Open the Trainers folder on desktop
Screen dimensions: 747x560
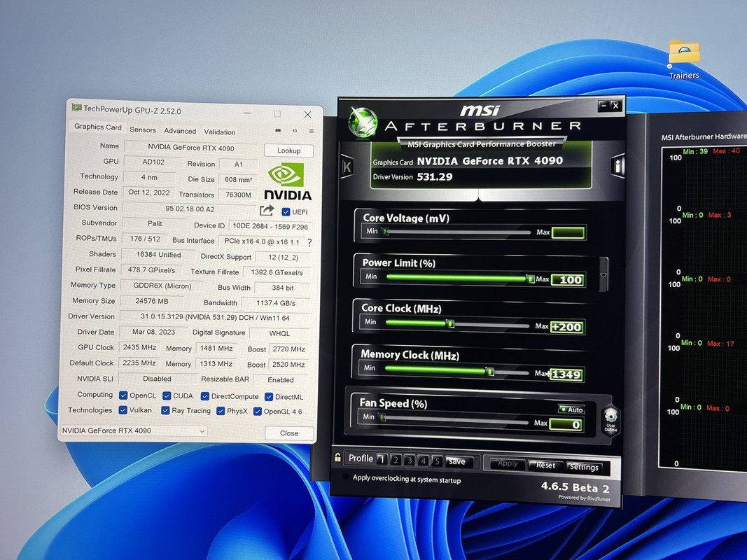click(684, 59)
